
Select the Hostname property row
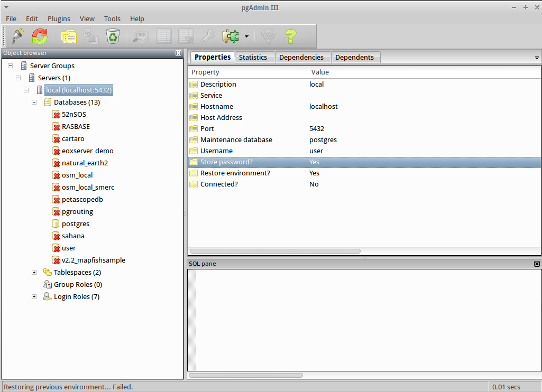pyautogui.click(x=364, y=106)
